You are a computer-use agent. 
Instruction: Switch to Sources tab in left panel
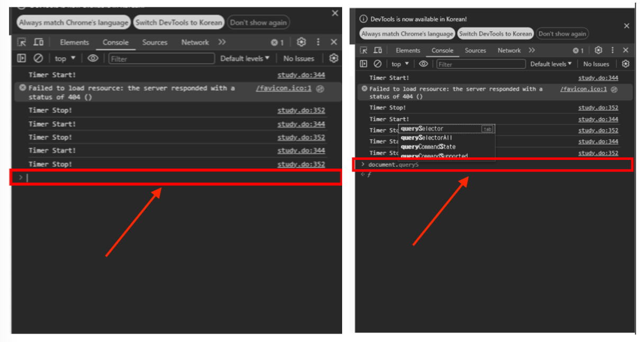tap(155, 42)
